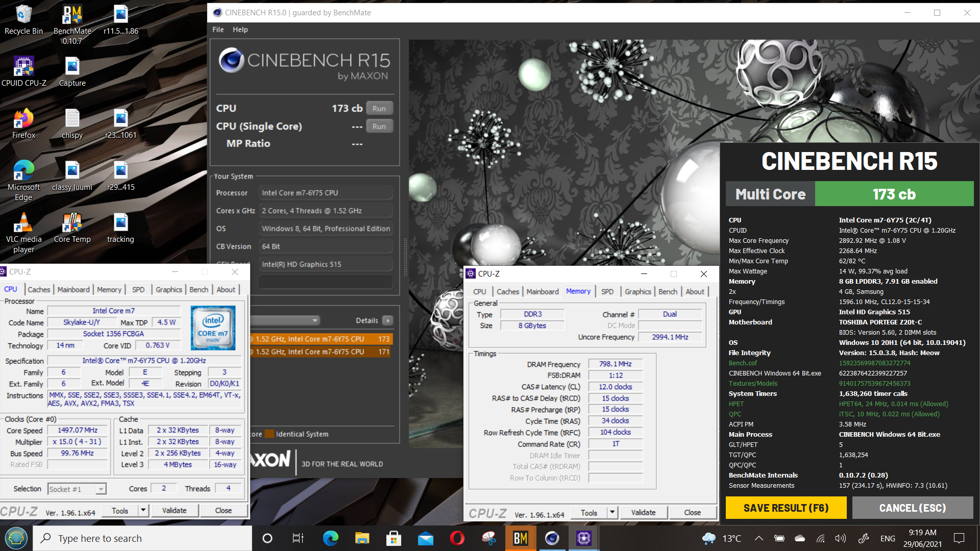The image size is (980, 551).
Task: Open volume control in system tray
Action: (840, 538)
